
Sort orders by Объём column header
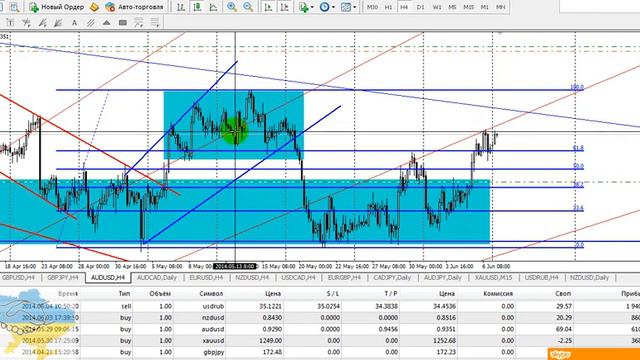[160, 293]
